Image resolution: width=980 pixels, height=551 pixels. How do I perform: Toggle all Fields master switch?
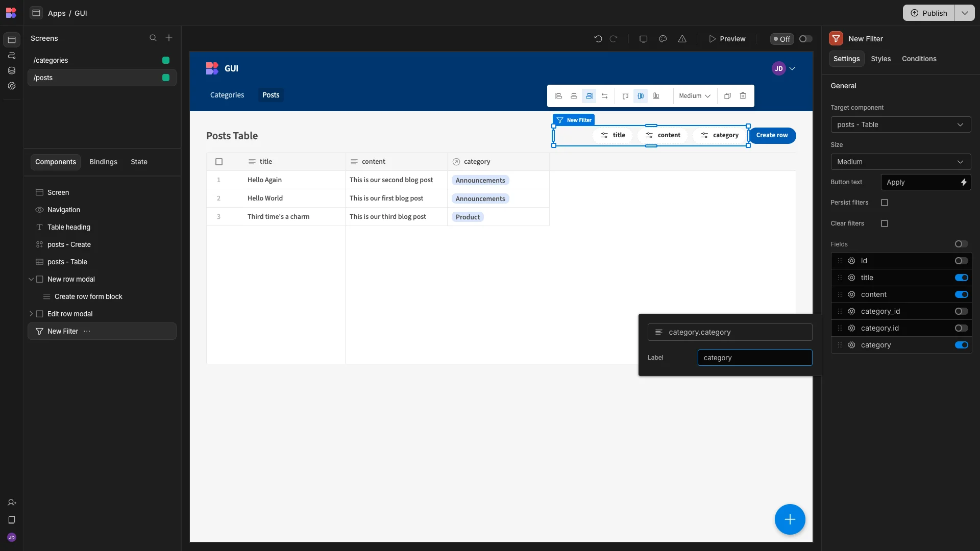pyautogui.click(x=961, y=244)
